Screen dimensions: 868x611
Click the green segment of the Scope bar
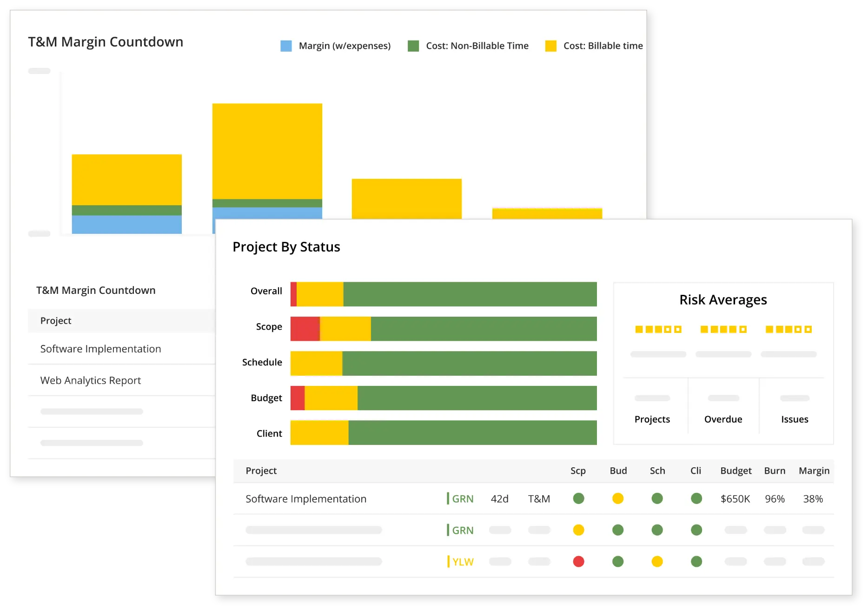[x=484, y=329]
